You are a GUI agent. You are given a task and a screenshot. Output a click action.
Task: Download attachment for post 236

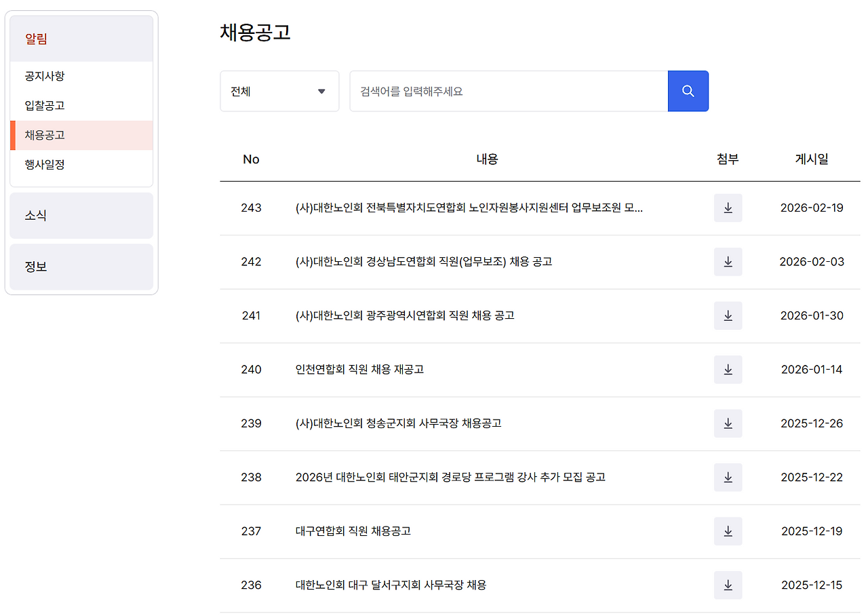[x=728, y=585]
